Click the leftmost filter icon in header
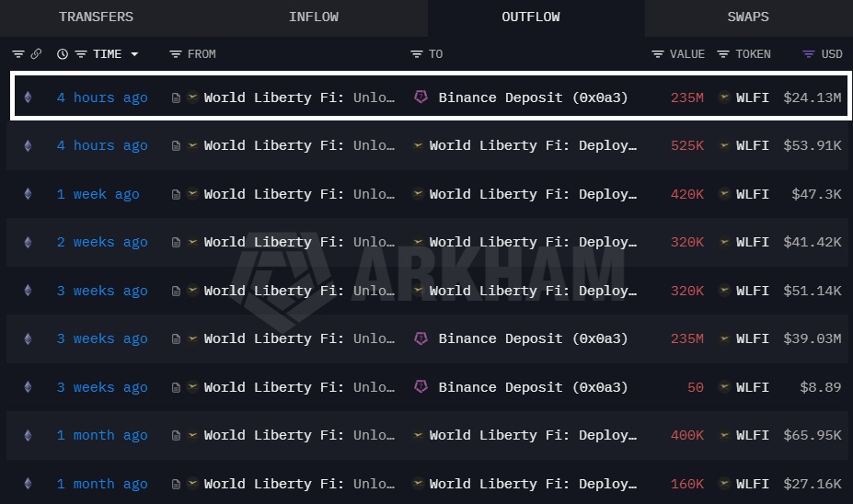 click(x=18, y=54)
